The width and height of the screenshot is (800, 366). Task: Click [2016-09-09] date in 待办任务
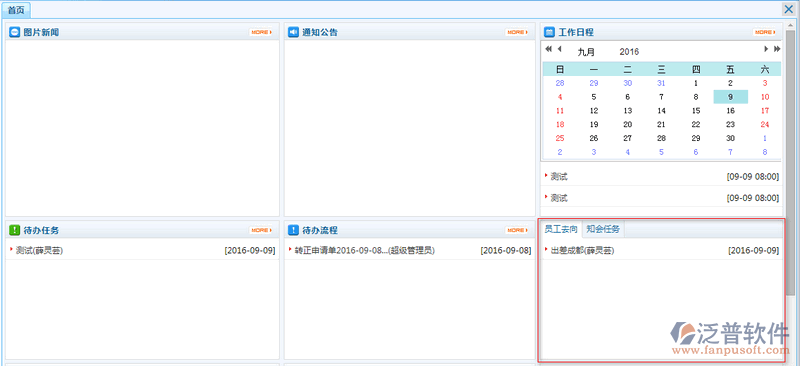[x=249, y=251]
